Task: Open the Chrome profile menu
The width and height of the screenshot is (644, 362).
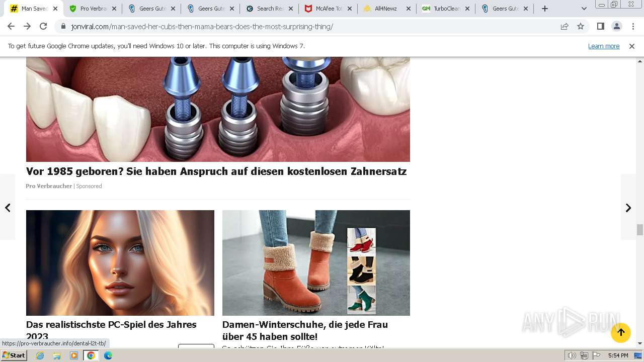Action: point(616,26)
